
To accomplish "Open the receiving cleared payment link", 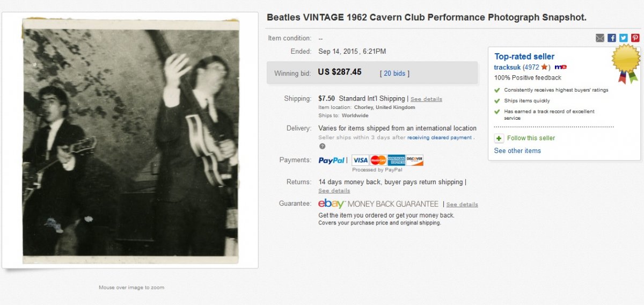I will pos(439,137).
